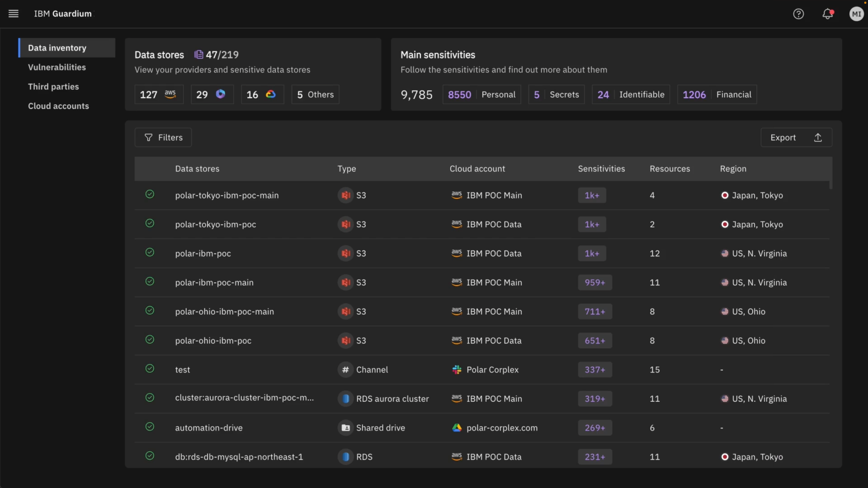Export the data stores list

tap(796, 137)
